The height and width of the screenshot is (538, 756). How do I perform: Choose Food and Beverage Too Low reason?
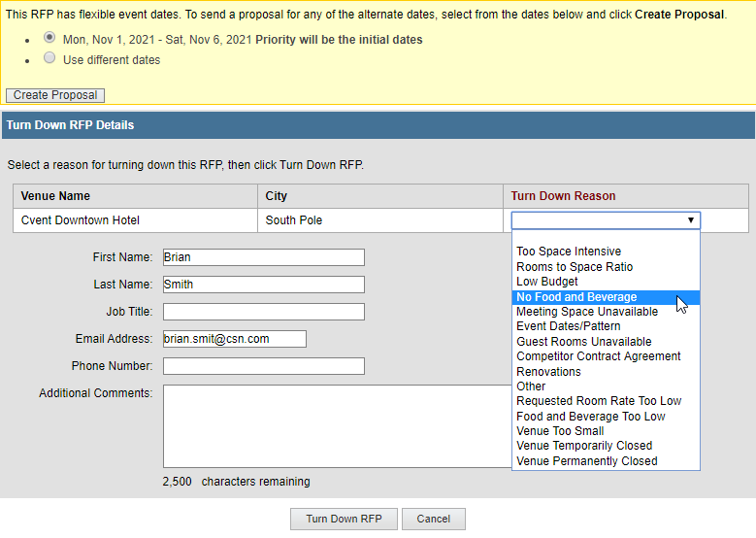[x=606, y=417]
